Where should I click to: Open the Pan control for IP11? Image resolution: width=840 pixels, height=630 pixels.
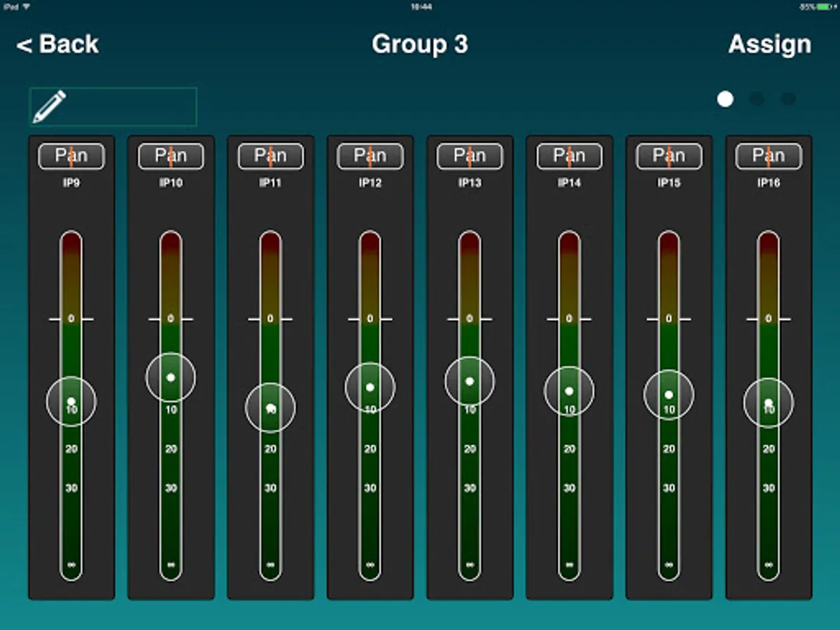click(x=271, y=156)
